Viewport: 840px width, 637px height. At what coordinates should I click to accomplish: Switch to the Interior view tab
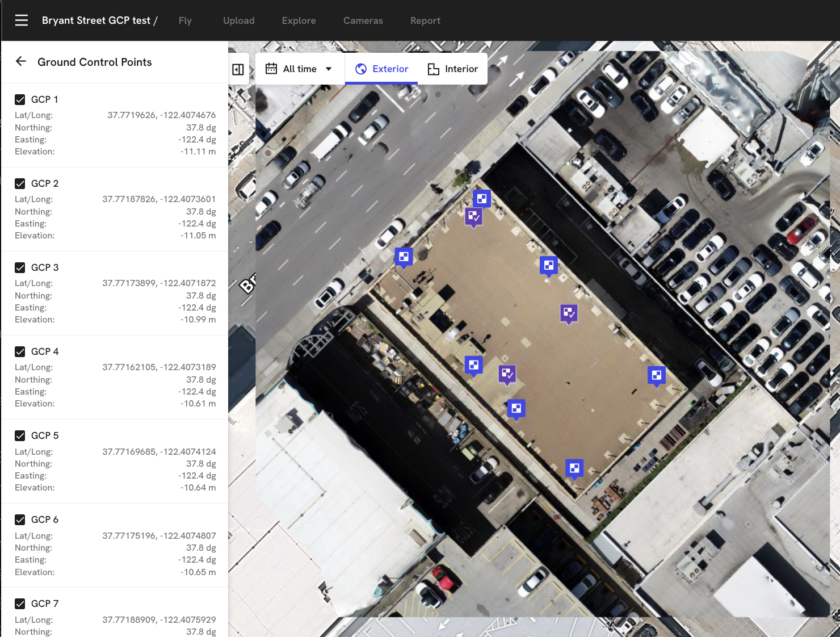[453, 69]
